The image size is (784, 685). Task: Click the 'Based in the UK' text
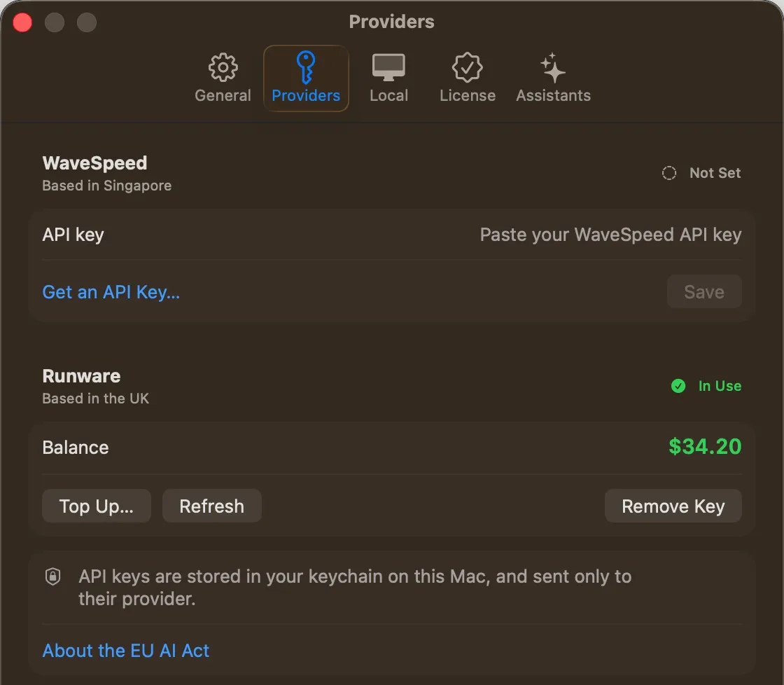[95, 399]
